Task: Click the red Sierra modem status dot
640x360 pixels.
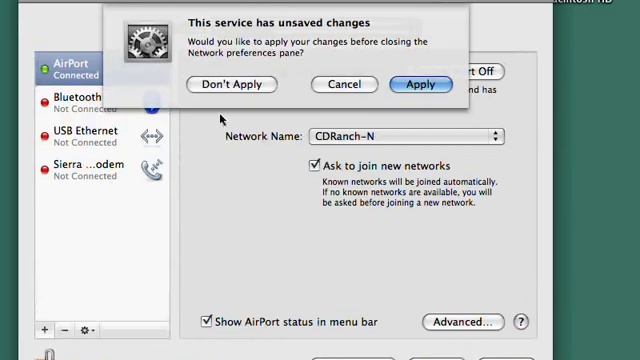Action: pyautogui.click(x=45, y=170)
